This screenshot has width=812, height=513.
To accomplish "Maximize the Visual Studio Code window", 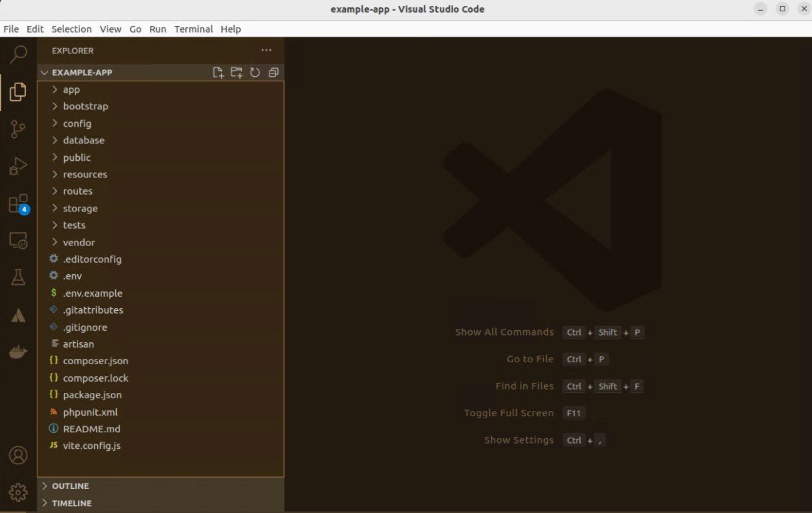I will 783,9.
